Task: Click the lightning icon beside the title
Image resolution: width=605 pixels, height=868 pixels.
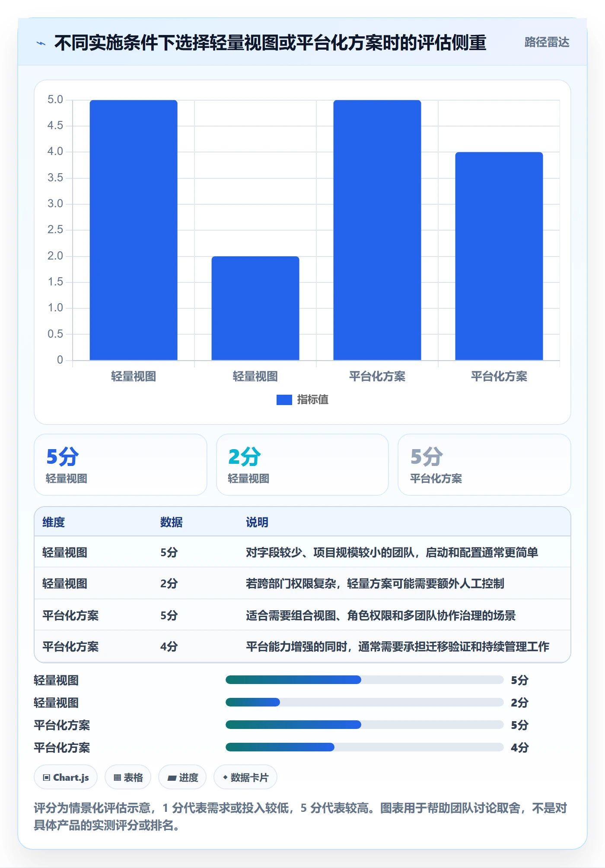Action: click(x=41, y=43)
